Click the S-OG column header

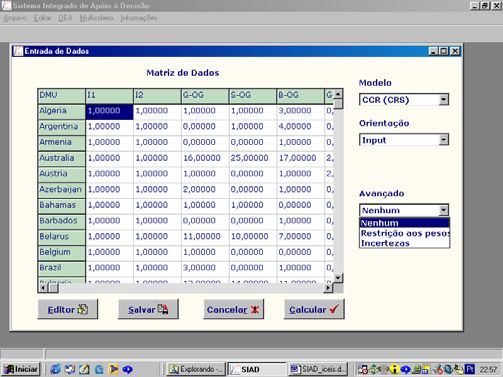pyautogui.click(x=253, y=96)
